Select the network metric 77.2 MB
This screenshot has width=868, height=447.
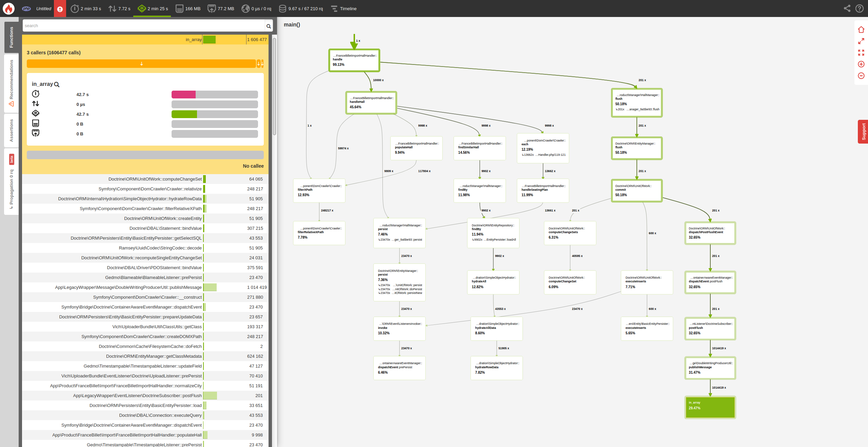(221, 9)
